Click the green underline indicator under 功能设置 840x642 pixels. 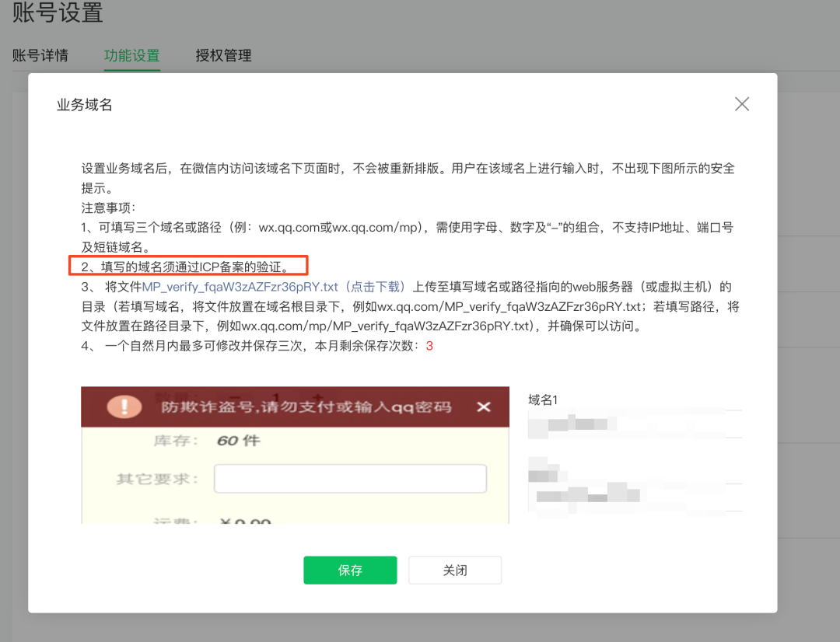coord(131,70)
